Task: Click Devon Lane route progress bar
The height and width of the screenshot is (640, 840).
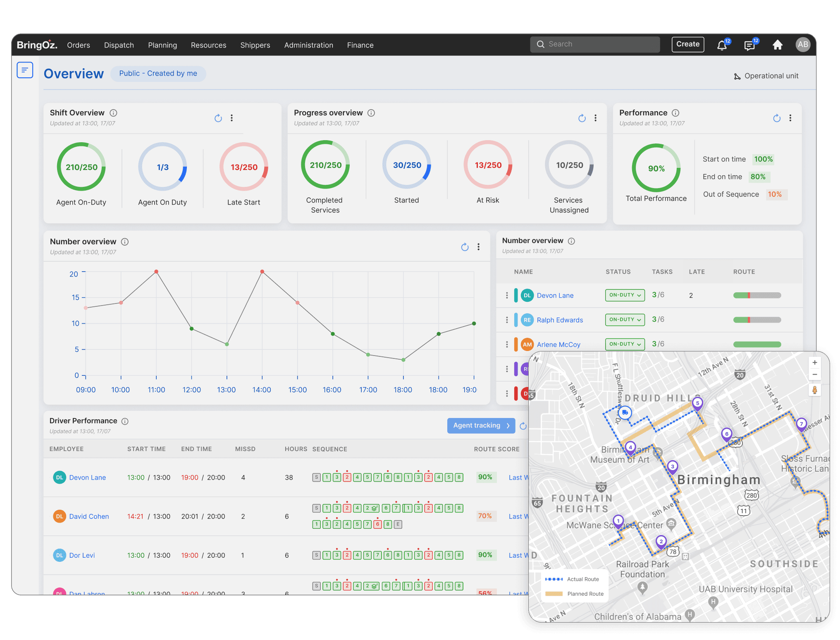Action: coord(757,295)
